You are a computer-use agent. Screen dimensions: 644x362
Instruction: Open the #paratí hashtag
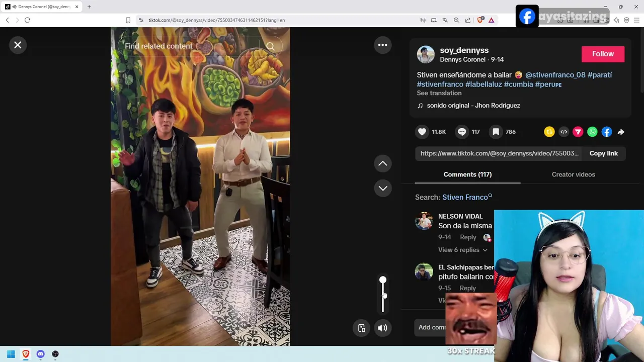click(x=600, y=75)
